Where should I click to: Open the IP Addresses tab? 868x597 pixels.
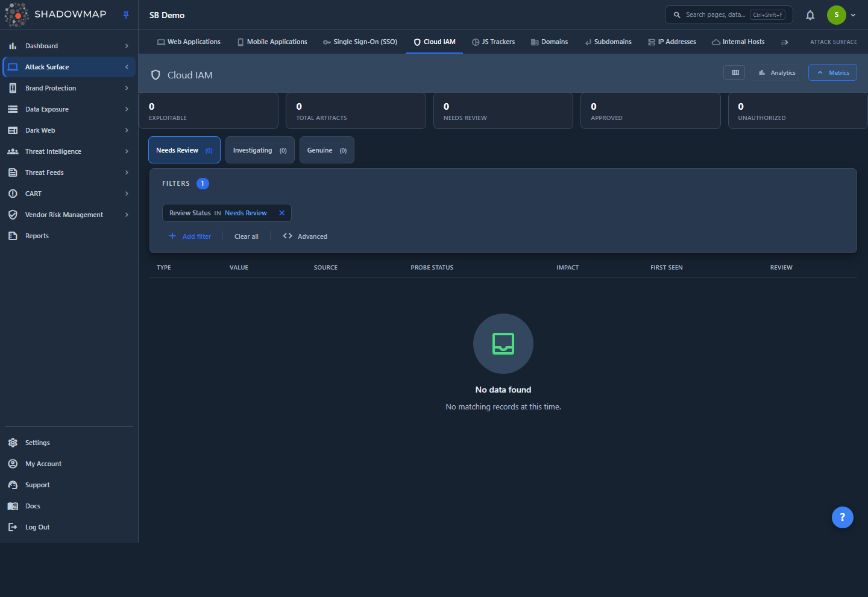[x=671, y=42]
